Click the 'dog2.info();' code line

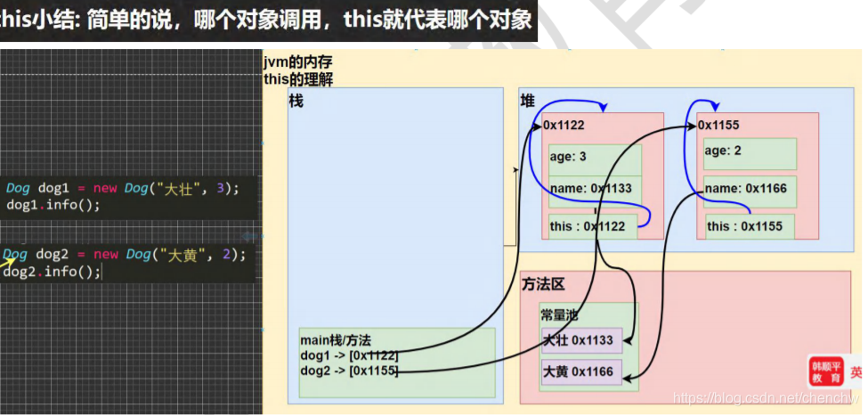click(x=52, y=272)
